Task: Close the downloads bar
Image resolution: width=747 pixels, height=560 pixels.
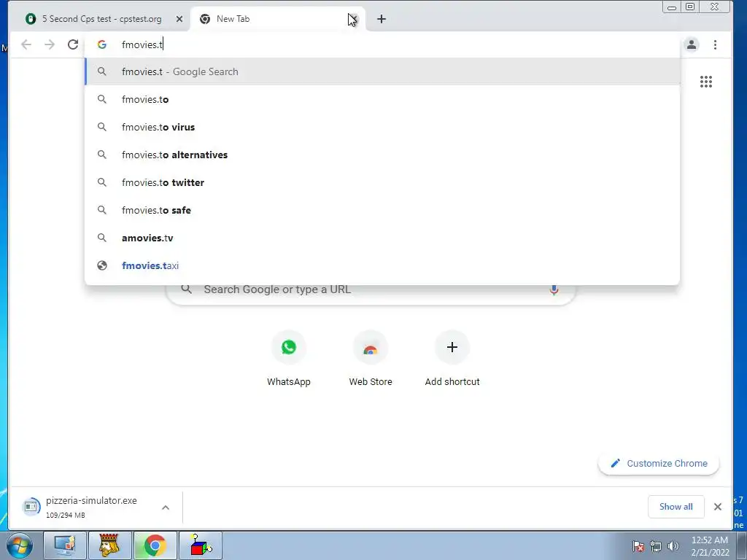Action: [718, 507]
